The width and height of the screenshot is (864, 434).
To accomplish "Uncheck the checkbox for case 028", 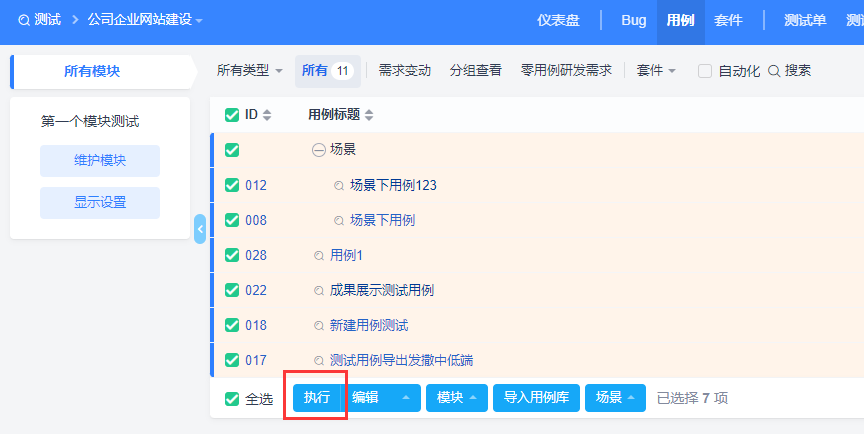I will 232,255.
